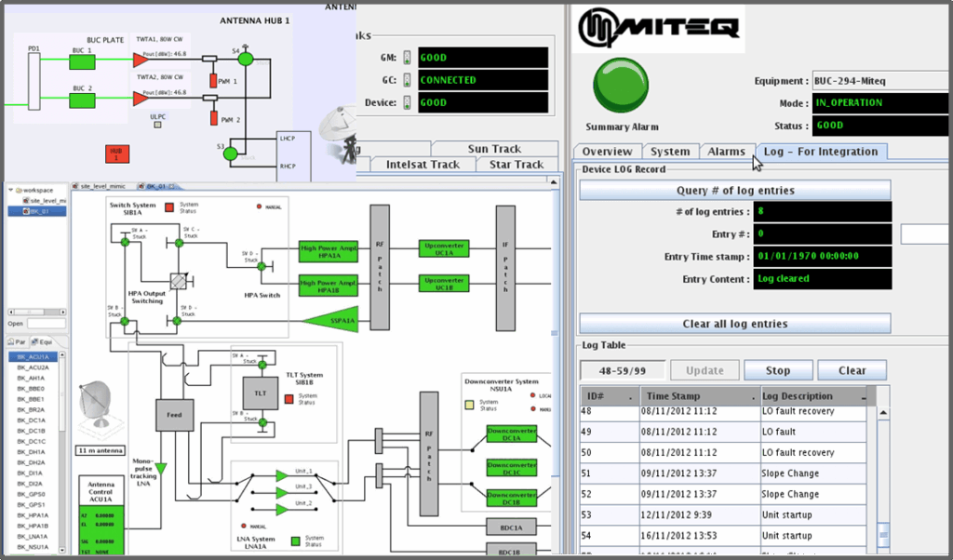Click Query # of log entries button
The height and width of the screenshot is (560, 953).
click(x=735, y=190)
